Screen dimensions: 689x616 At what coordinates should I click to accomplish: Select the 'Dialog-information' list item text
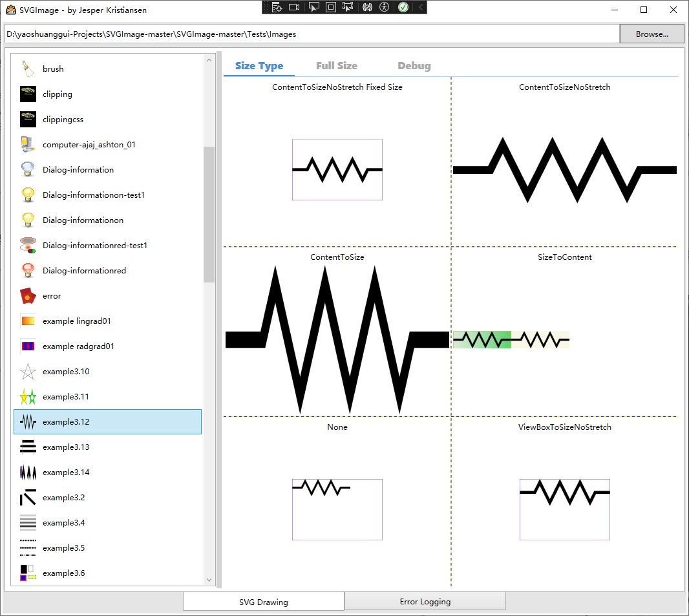pyautogui.click(x=78, y=169)
